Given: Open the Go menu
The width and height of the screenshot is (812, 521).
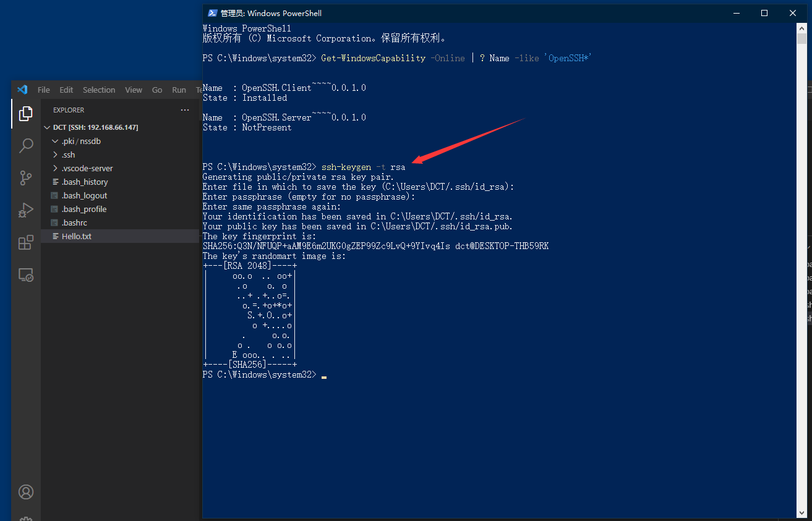Looking at the screenshot, I should pos(157,90).
